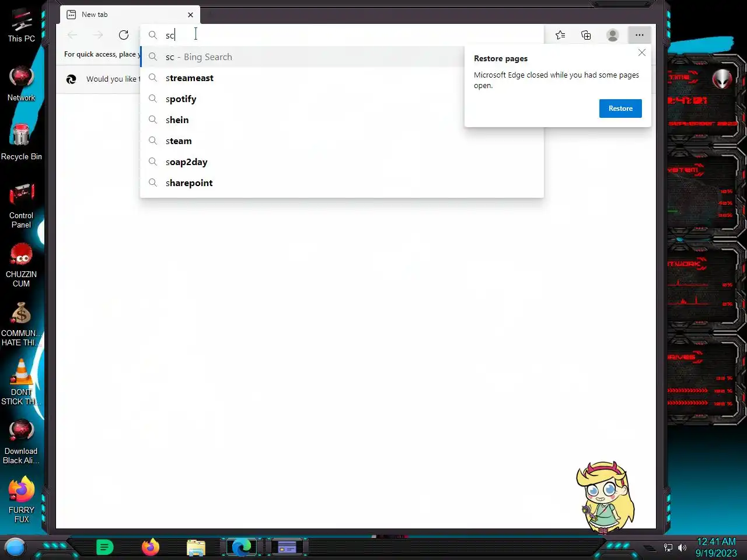
Task: Switch to Microsoft Edge in taskbar
Action: click(x=242, y=547)
